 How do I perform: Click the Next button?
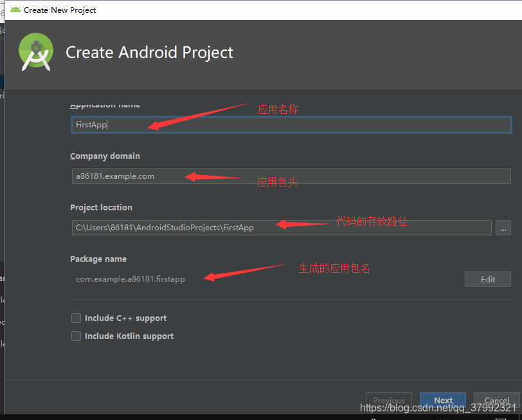(x=443, y=400)
